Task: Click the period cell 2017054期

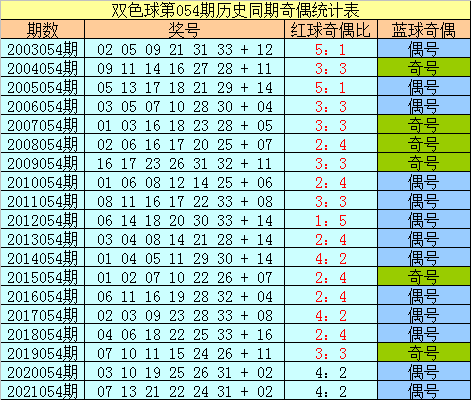Action: (42, 315)
